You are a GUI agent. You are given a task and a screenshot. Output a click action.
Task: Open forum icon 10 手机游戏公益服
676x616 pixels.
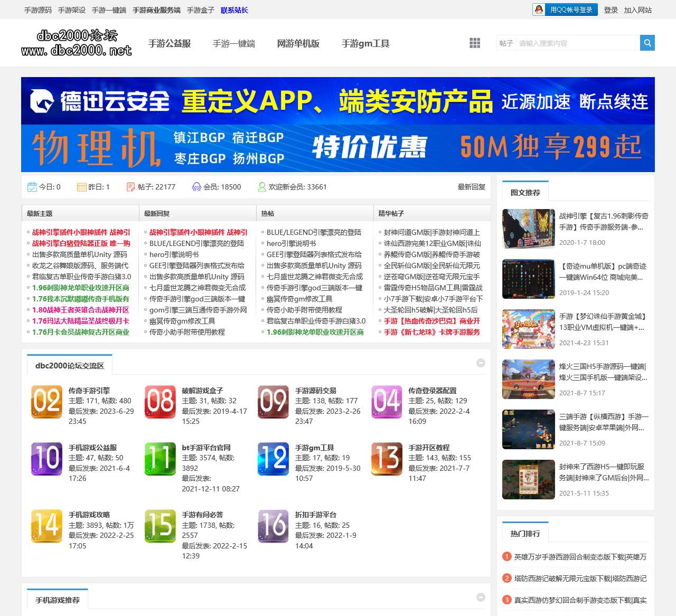tap(46, 458)
